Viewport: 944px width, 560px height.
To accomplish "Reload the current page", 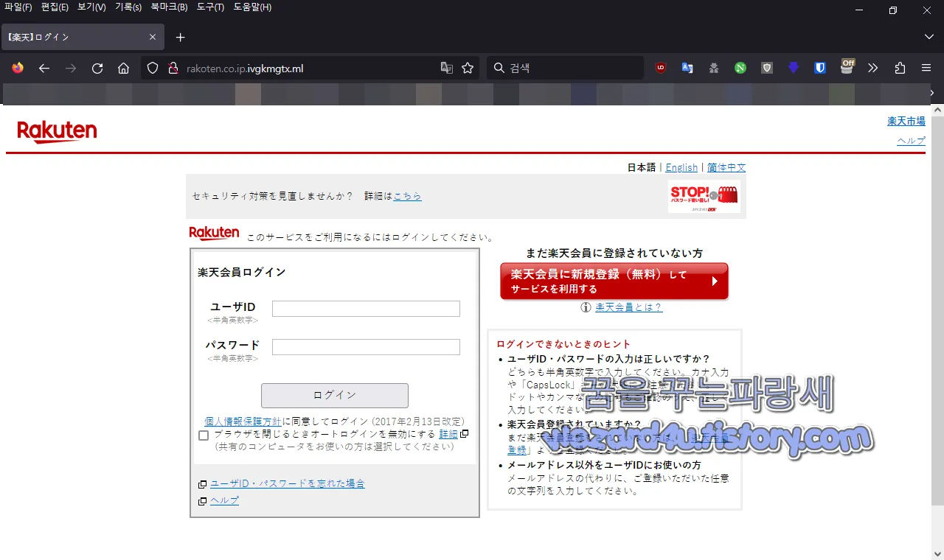I will point(97,68).
